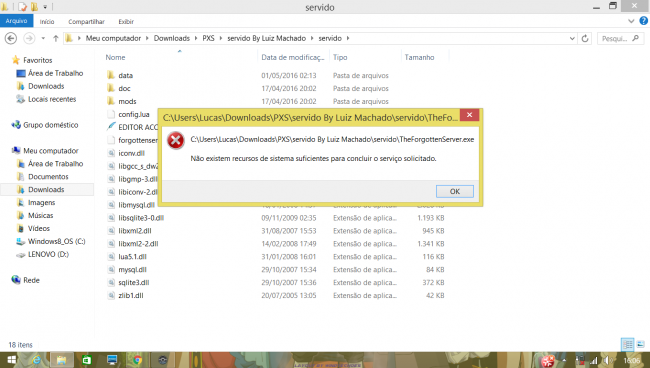
Task: Select Grupo doméstico in the sidebar
Action: (x=50, y=125)
